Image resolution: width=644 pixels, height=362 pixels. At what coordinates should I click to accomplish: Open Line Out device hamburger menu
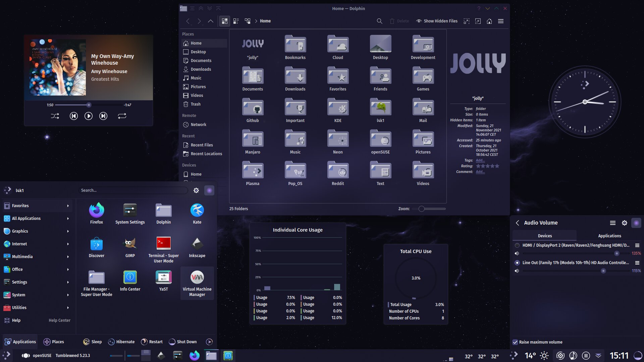pos(637,263)
